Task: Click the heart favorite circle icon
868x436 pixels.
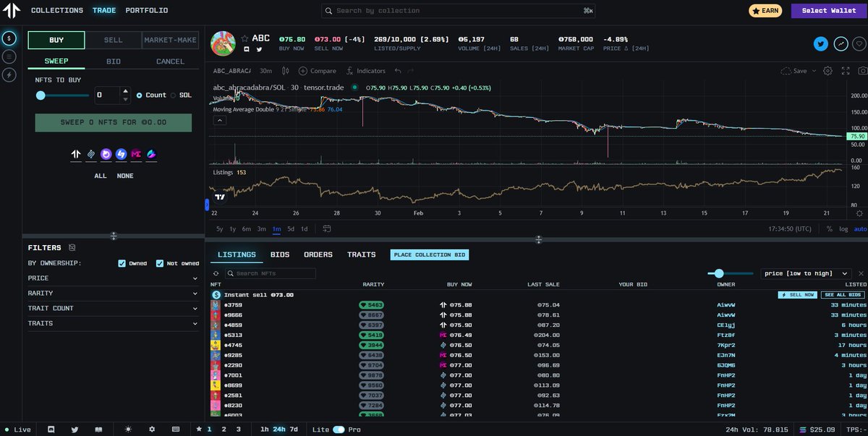Action: pyautogui.click(x=859, y=43)
